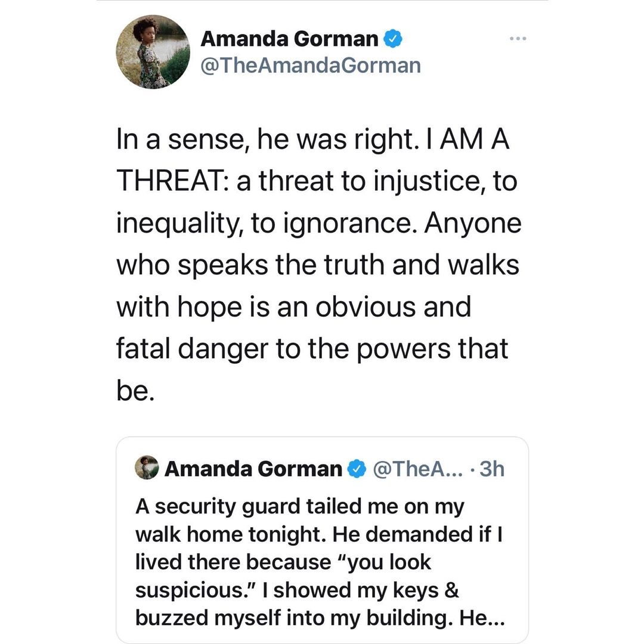Click the Amanda Gorman display name header

coord(289,39)
